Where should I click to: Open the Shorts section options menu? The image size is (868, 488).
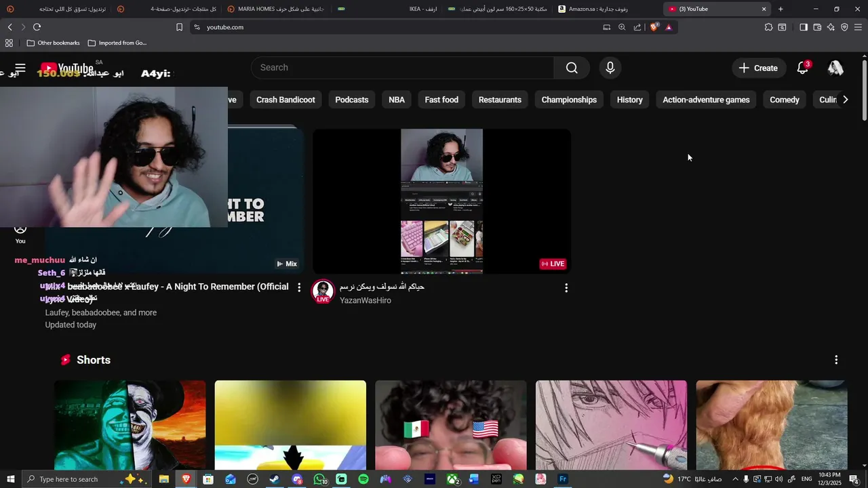pos(836,360)
